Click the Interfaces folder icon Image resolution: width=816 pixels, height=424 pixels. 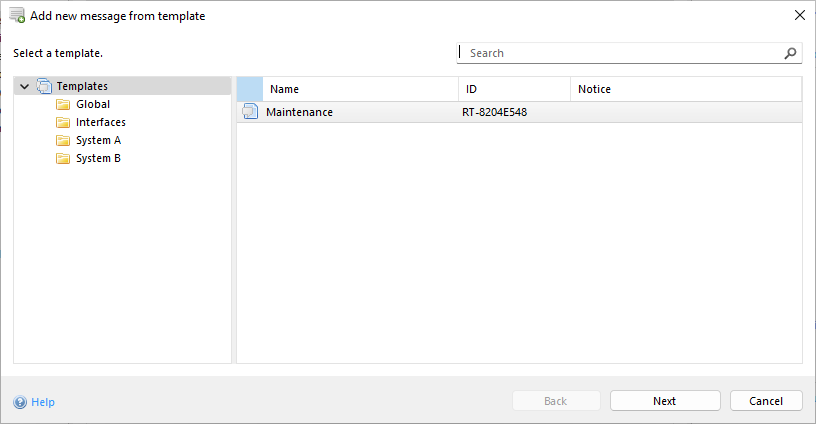coord(63,123)
